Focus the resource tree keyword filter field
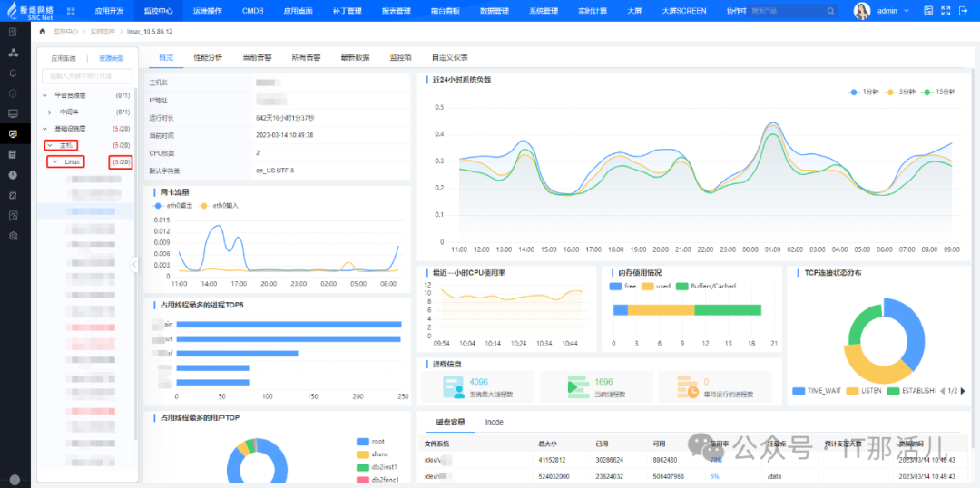 click(87, 76)
